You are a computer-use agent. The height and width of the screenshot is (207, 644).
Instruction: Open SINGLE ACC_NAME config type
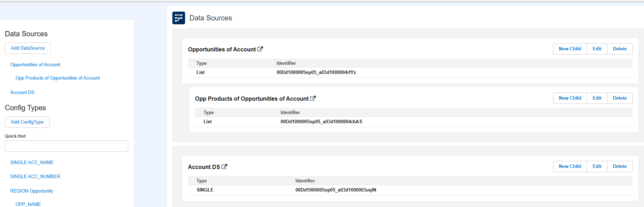pyautogui.click(x=32, y=163)
